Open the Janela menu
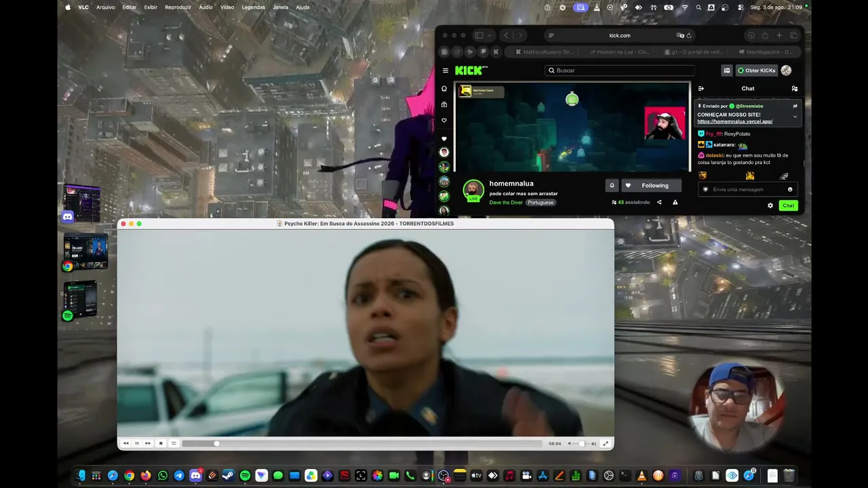Screen dimensions: 868x488 280,7
